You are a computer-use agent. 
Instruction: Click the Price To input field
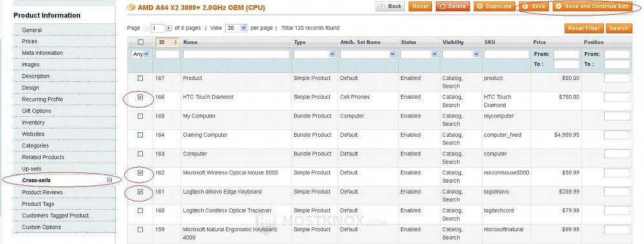(x=566, y=65)
